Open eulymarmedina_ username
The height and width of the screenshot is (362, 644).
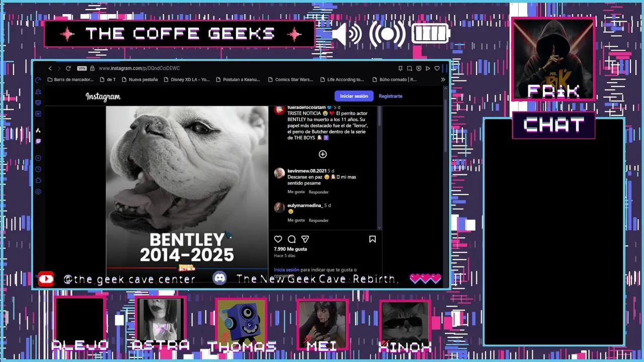(304, 206)
